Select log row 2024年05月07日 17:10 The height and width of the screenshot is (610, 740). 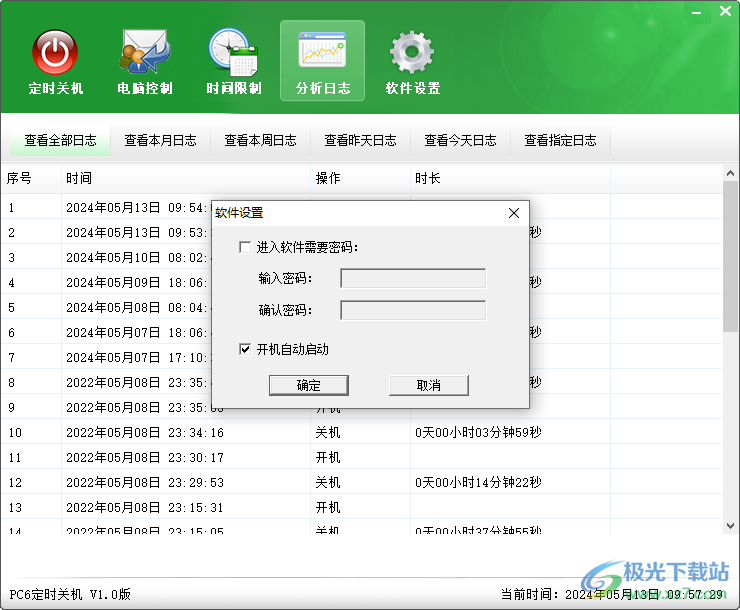[x=136, y=358]
